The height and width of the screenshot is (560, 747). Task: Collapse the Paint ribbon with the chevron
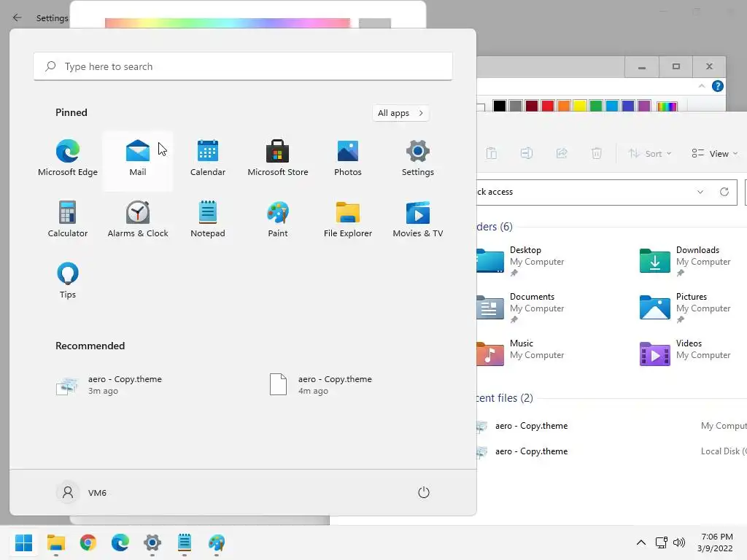click(x=702, y=86)
